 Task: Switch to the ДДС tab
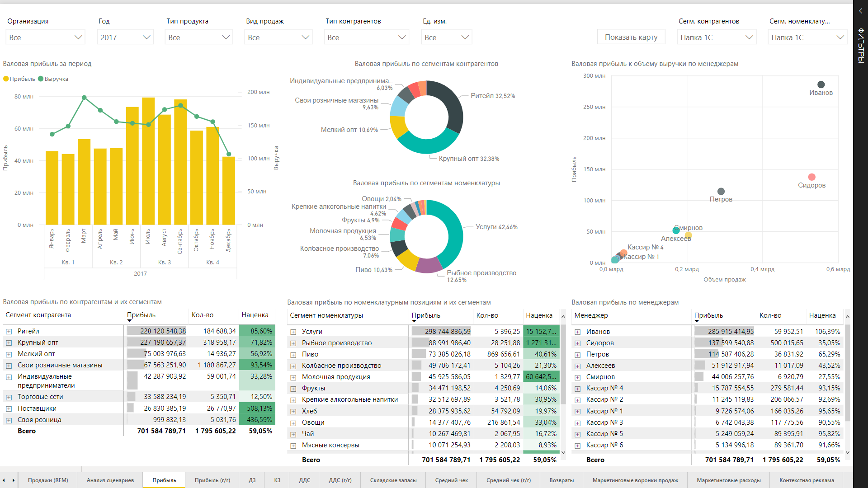(x=305, y=480)
